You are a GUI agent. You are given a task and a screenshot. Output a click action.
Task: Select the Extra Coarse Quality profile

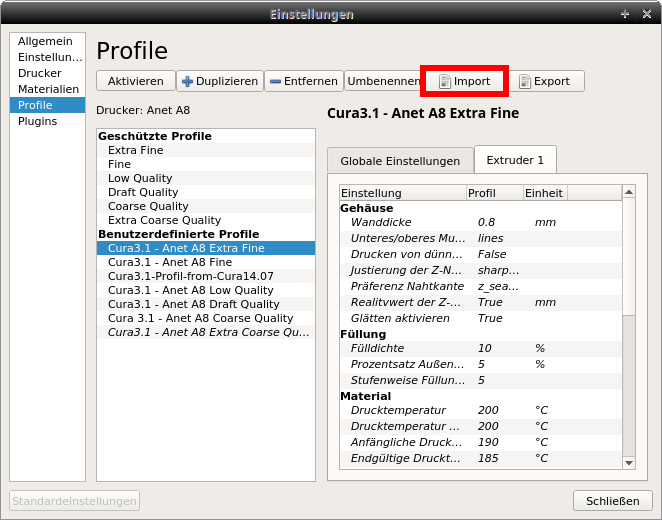point(206,220)
